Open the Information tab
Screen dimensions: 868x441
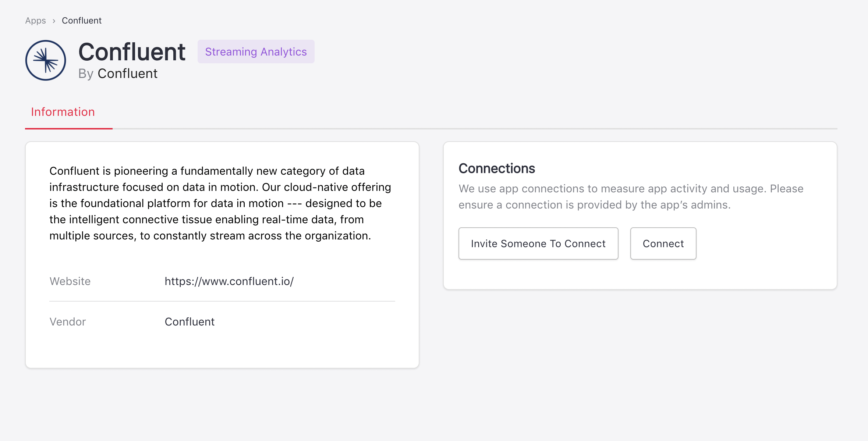pyautogui.click(x=63, y=112)
